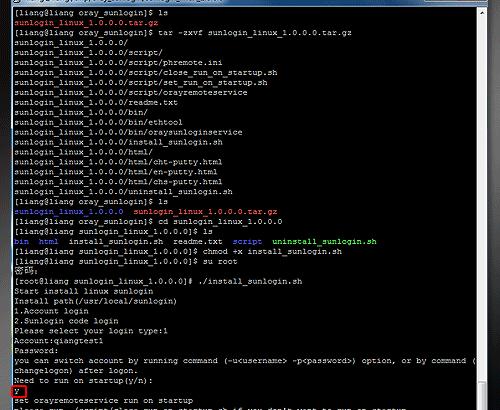Click the 'script/phremote.ini' output line
Viewport: 500px width, 410px height.
[x=118, y=63]
